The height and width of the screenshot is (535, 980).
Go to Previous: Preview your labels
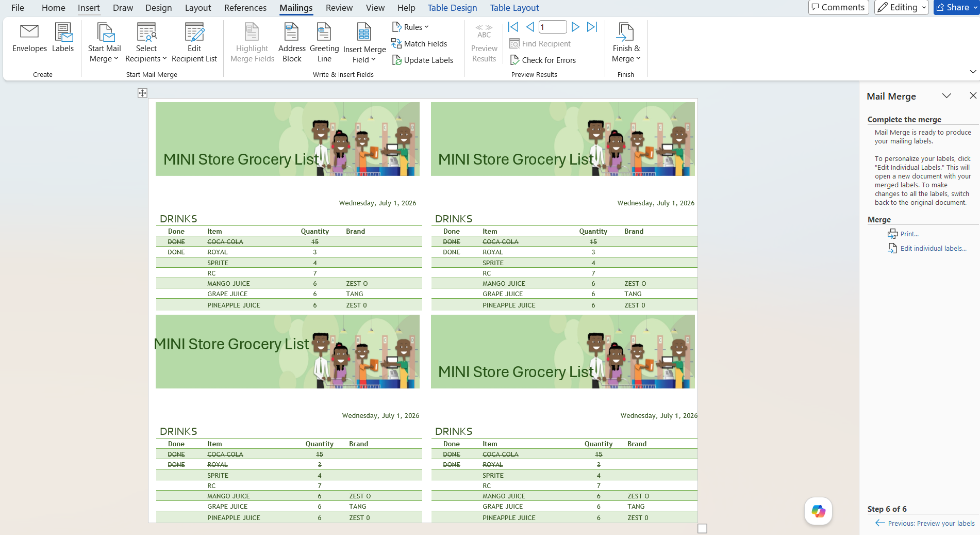coord(925,523)
